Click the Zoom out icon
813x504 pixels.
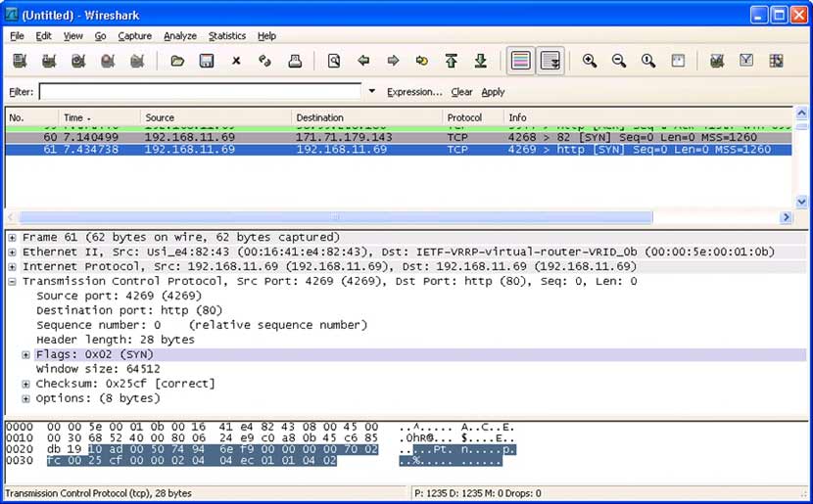pyautogui.click(x=619, y=61)
